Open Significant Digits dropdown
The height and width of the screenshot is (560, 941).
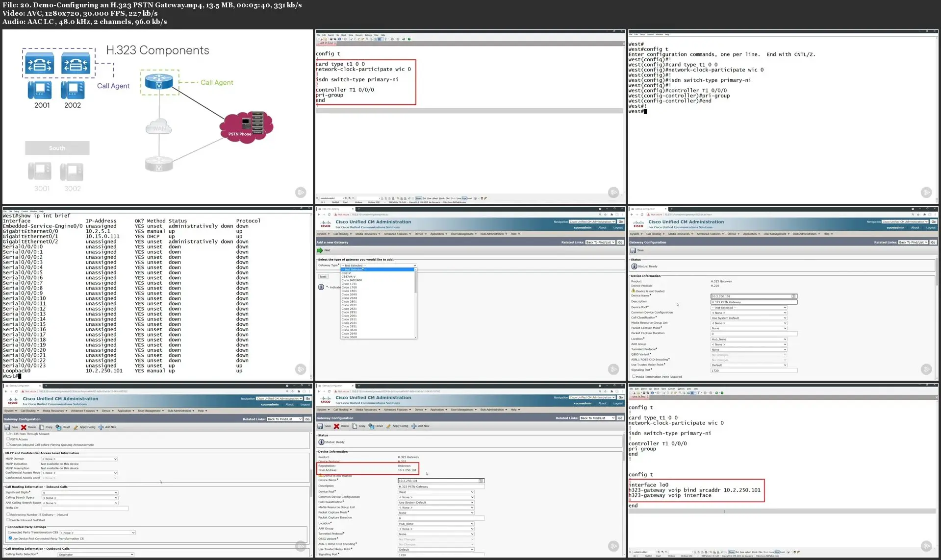[80, 492]
